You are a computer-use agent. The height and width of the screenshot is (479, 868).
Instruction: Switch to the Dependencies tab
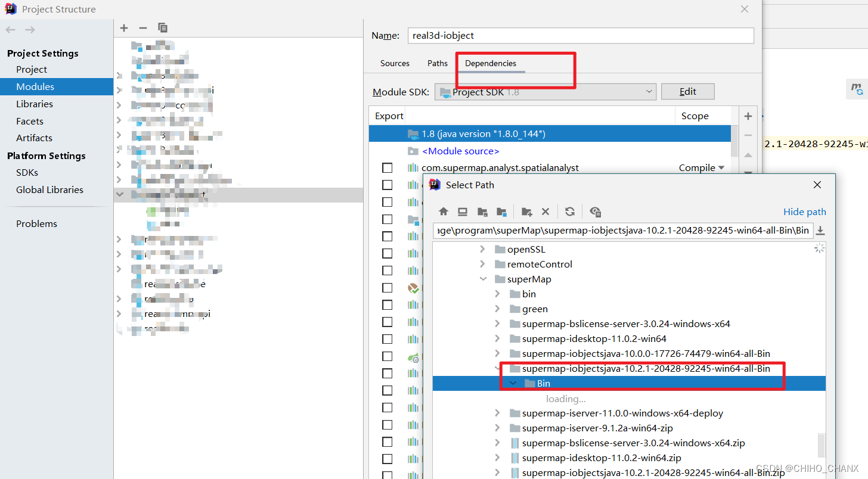(490, 63)
